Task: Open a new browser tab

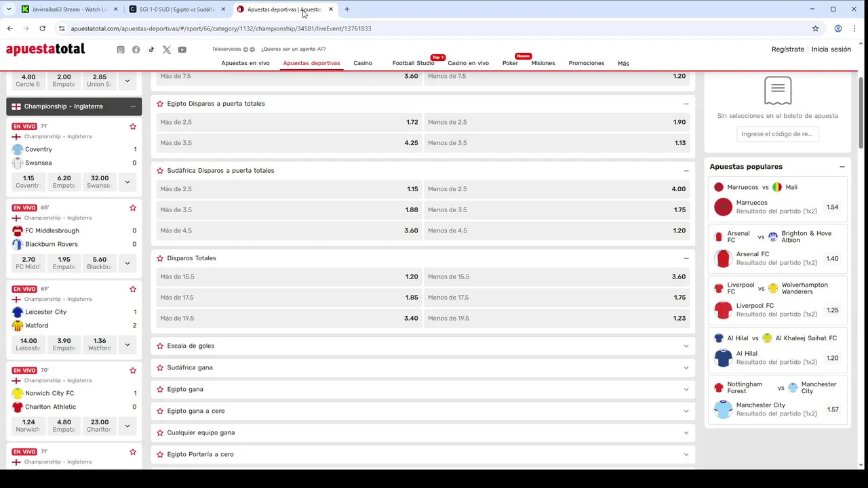Action: pyautogui.click(x=347, y=9)
